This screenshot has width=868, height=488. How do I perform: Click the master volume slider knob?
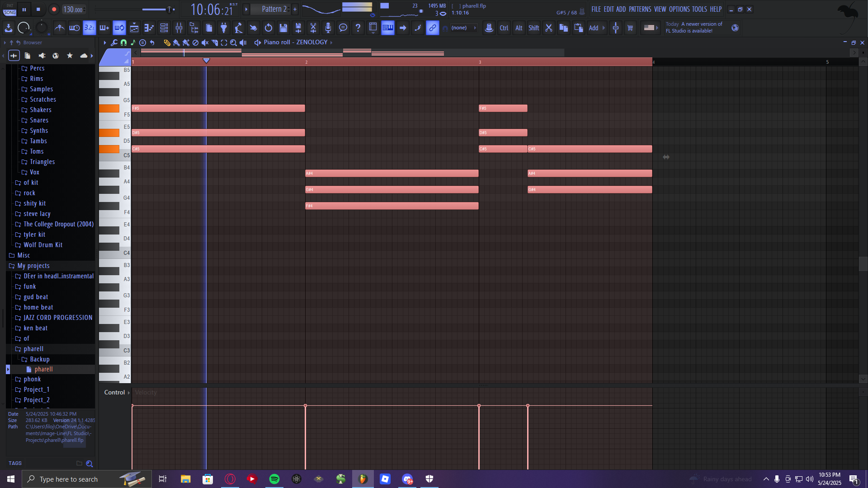point(170,9)
